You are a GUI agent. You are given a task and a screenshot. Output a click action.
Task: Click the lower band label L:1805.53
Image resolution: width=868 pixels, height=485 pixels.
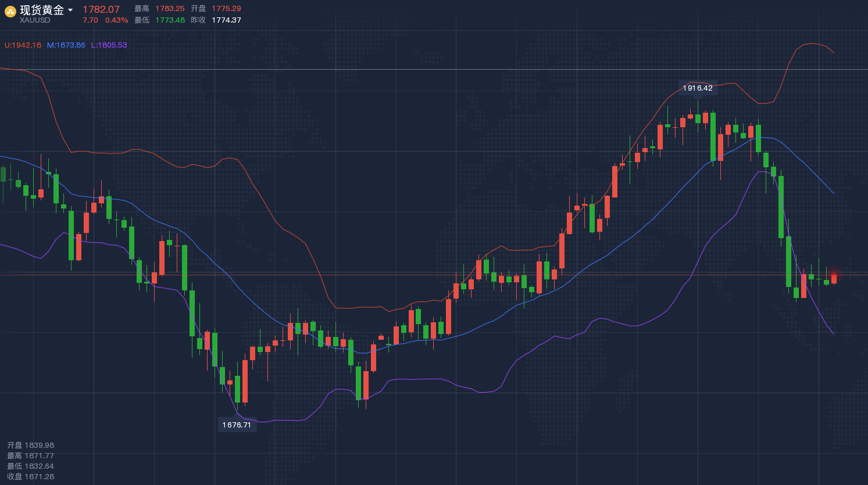pos(109,45)
